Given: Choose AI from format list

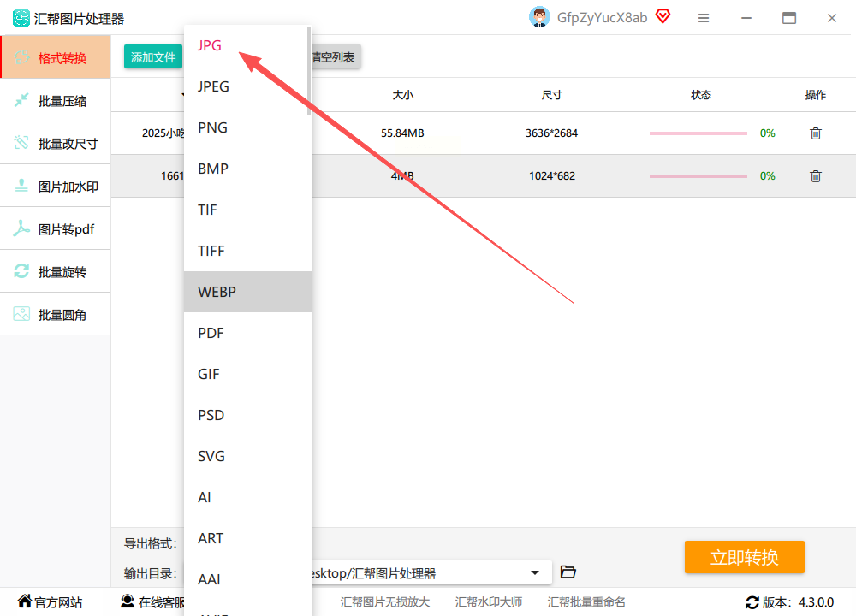Looking at the screenshot, I should pyautogui.click(x=248, y=497).
